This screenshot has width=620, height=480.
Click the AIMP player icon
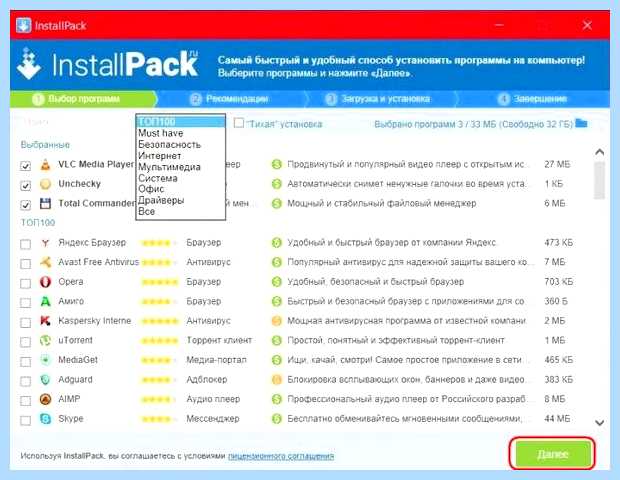click(x=45, y=399)
